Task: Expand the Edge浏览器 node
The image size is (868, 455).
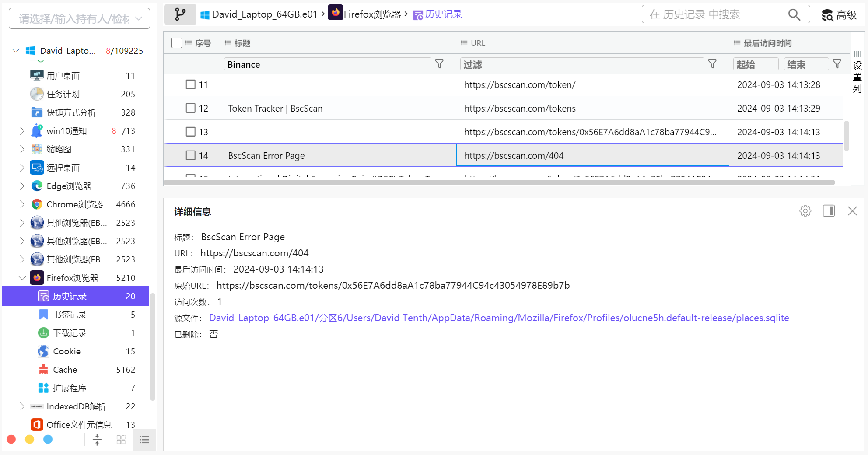Action: 22,186
